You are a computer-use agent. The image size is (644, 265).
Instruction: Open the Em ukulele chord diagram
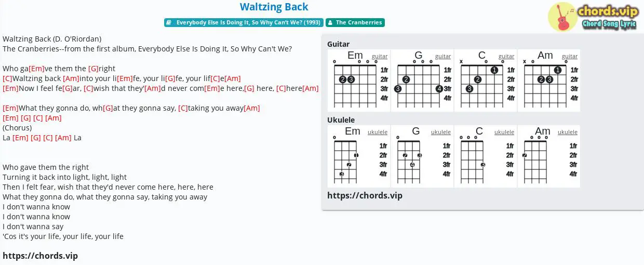[x=359, y=156]
